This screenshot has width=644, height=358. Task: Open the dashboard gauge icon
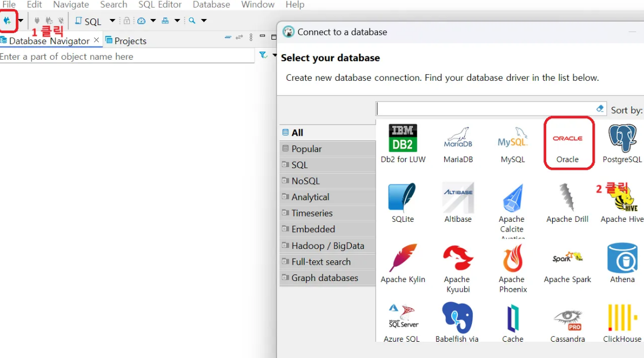tap(141, 21)
